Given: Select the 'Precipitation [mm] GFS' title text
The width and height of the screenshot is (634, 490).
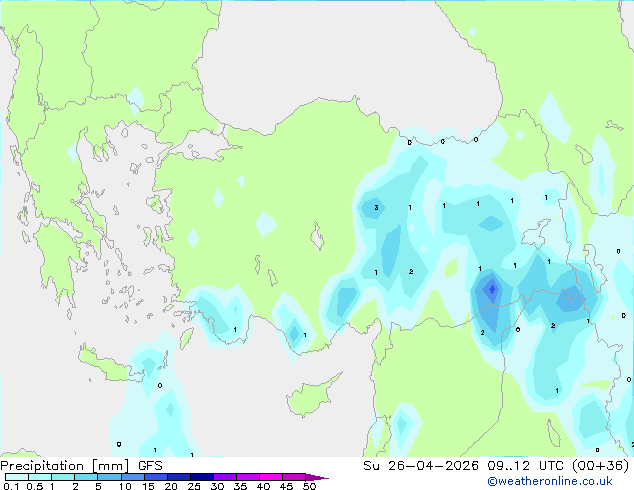Looking at the screenshot, I should click(x=81, y=466).
